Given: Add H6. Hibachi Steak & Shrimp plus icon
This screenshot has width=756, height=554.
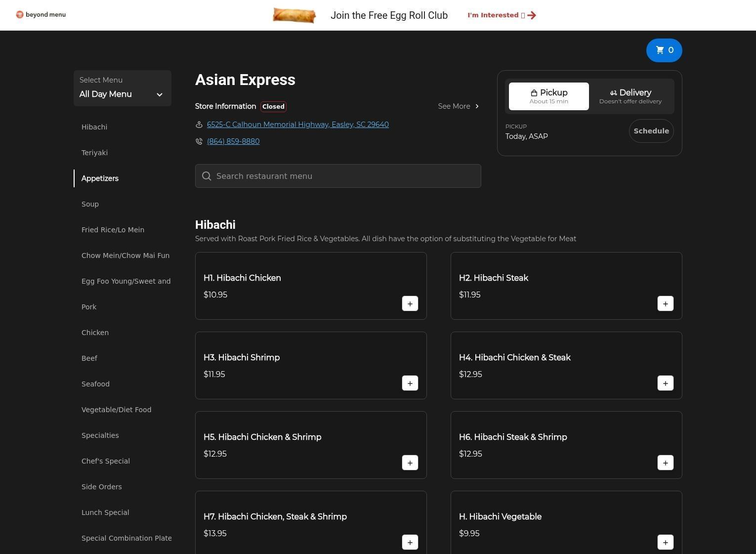Looking at the screenshot, I should point(665,463).
